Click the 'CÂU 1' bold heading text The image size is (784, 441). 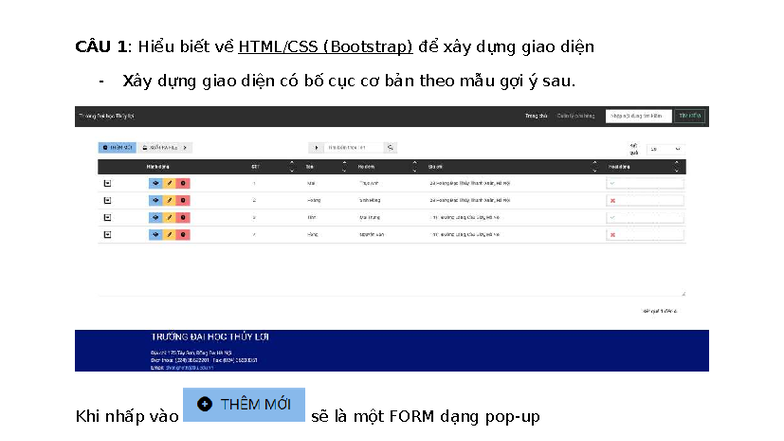click(x=101, y=46)
